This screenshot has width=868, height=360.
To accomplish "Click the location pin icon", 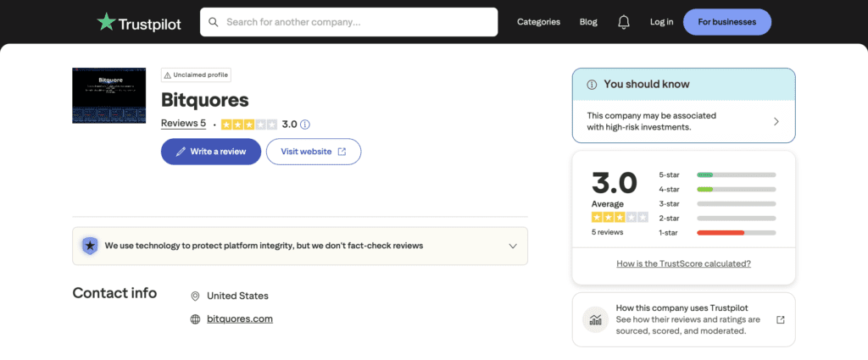I will coord(195,296).
